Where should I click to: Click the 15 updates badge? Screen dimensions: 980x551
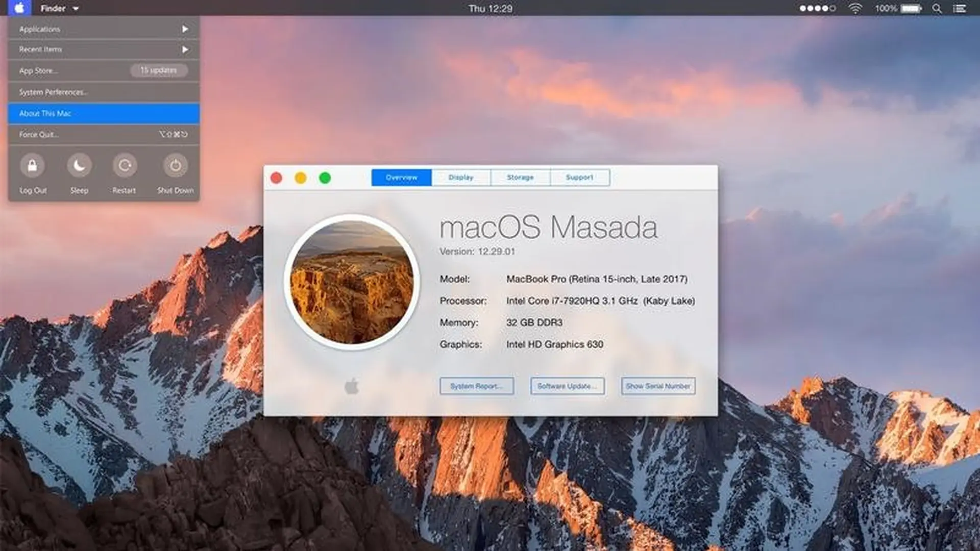point(159,70)
